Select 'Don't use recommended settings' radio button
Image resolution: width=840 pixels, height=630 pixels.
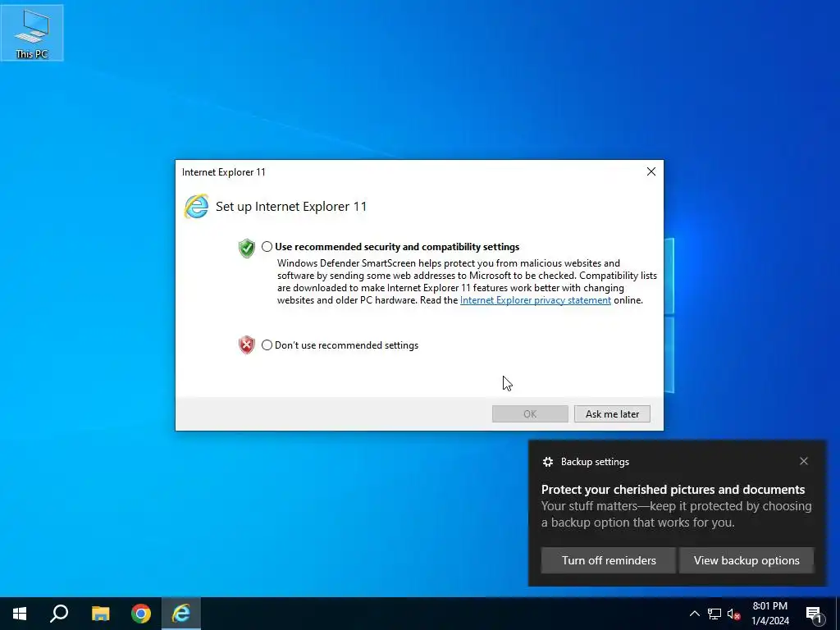tap(267, 345)
